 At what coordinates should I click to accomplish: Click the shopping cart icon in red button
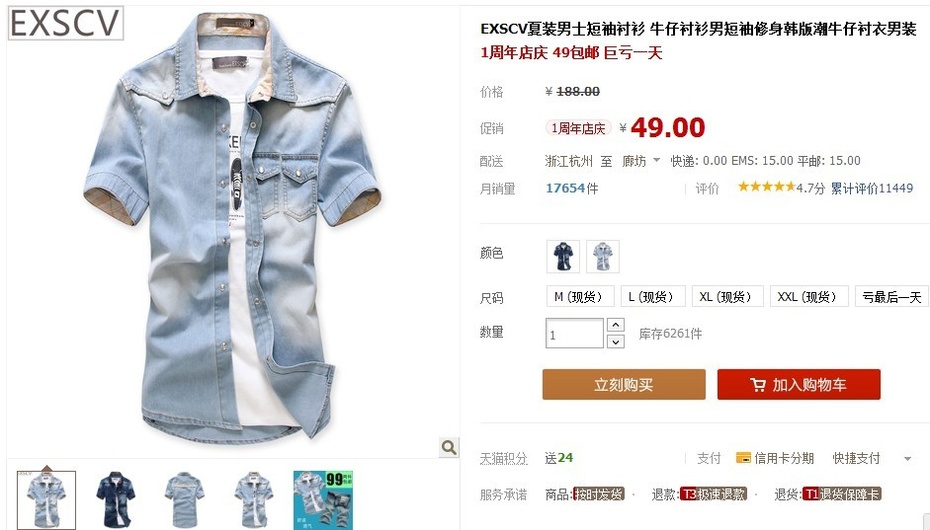pyautogui.click(x=757, y=385)
